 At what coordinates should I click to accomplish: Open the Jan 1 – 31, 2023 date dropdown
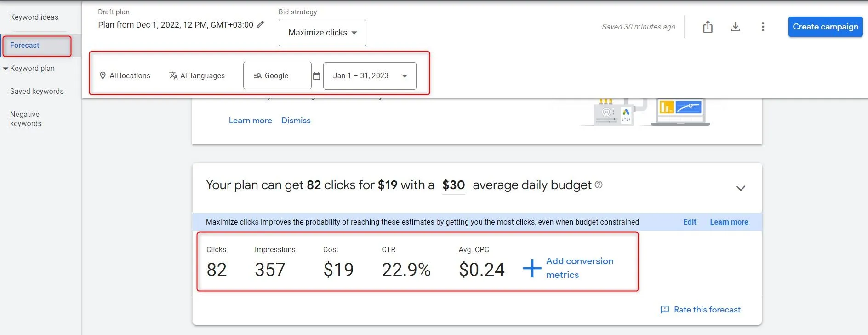[370, 76]
